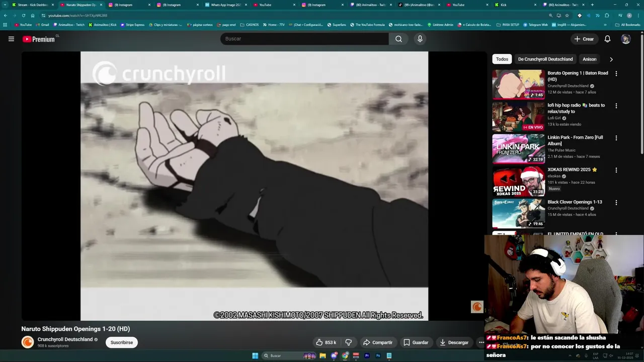
Task: Open the Telegram Web bookmark
Action: 535,25
